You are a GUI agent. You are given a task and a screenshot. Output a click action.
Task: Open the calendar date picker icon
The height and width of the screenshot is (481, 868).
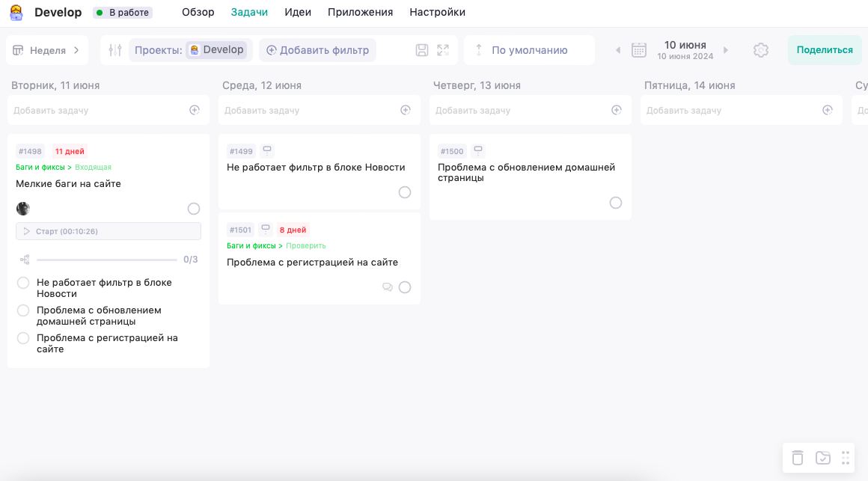coord(639,49)
